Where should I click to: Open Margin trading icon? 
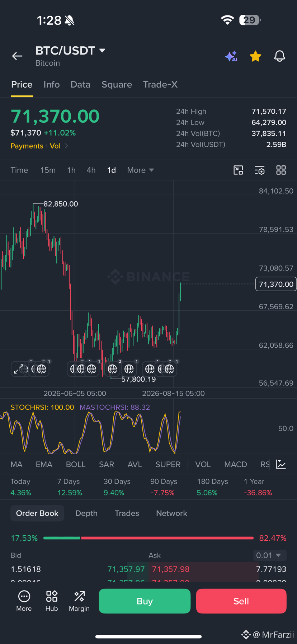[79, 601]
